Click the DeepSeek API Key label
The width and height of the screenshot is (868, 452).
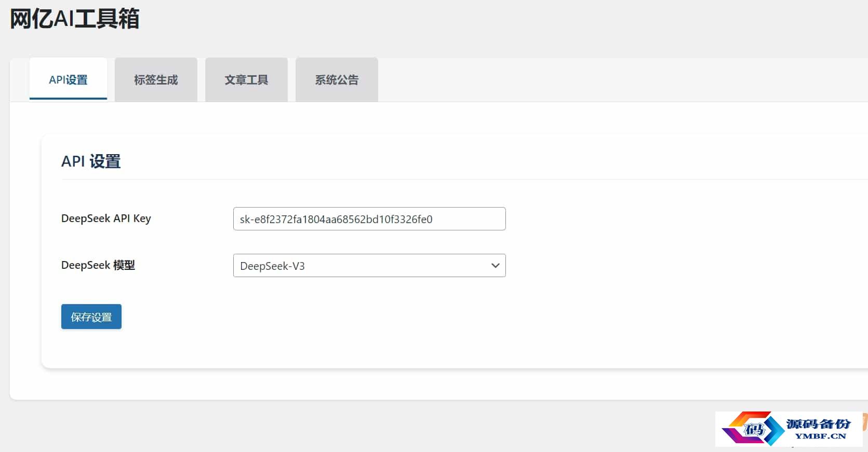(106, 218)
